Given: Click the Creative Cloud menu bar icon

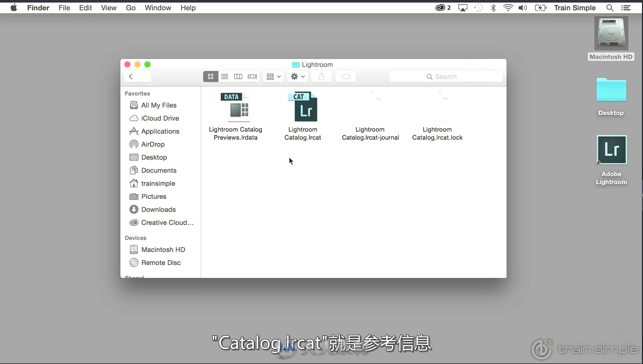Looking at the screenshot, I should (x=443, y=8).
